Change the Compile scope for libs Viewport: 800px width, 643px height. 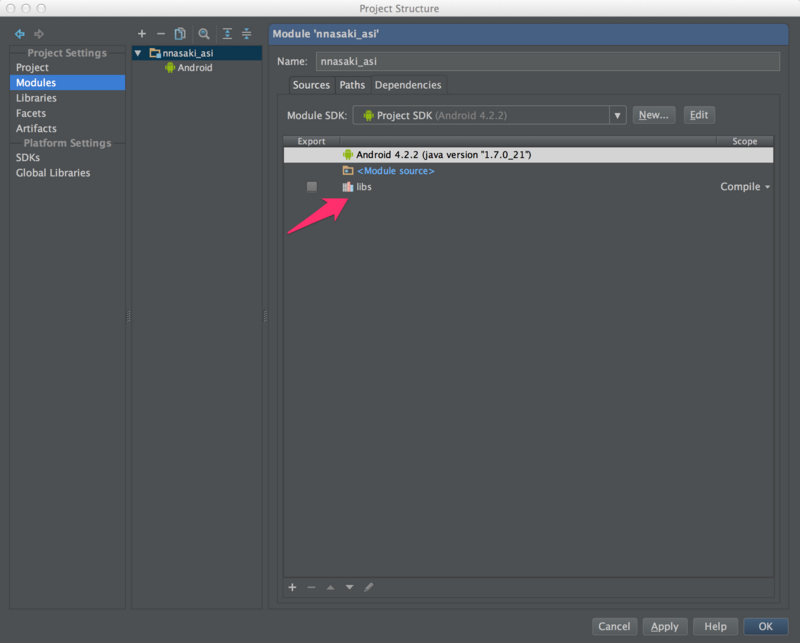[745, 187]
